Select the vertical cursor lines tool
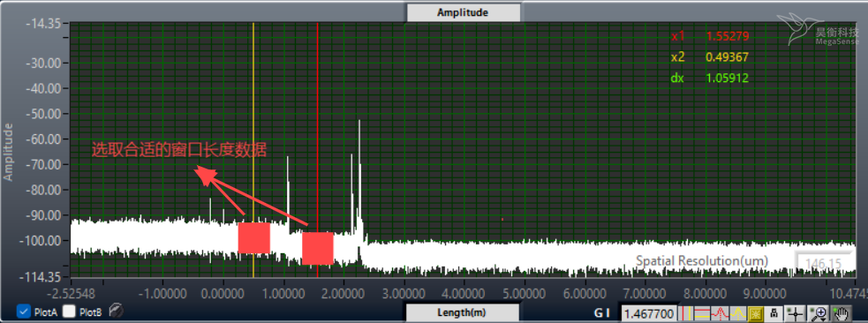This screenshot has width=868, height=323. coord(685,313)
